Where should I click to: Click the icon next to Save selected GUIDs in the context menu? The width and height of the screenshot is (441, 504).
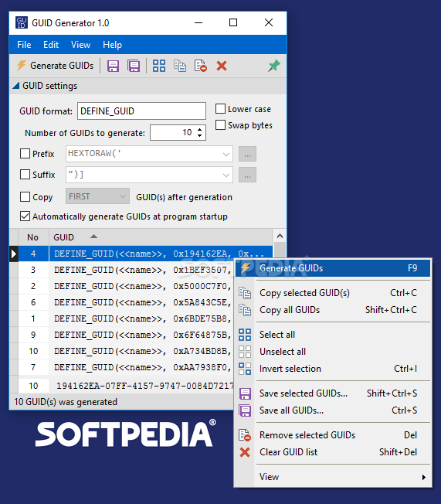[x=245, y=393]
